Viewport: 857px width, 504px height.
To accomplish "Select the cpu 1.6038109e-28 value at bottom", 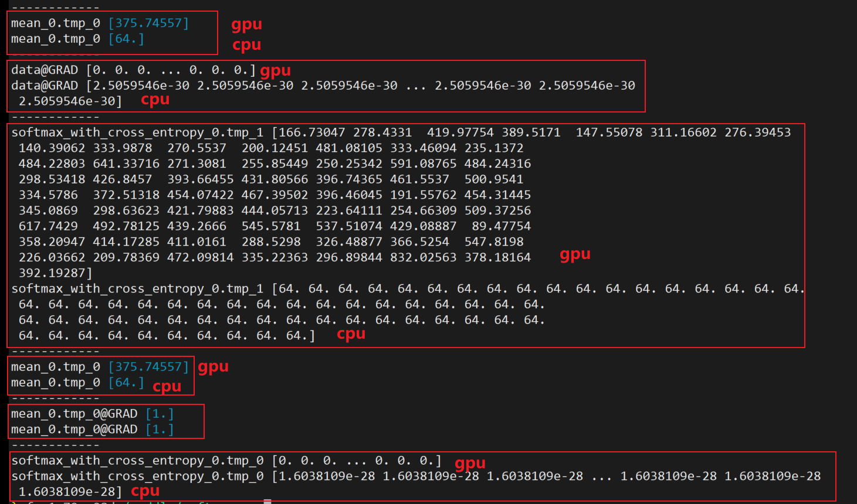I will [70, 492].
